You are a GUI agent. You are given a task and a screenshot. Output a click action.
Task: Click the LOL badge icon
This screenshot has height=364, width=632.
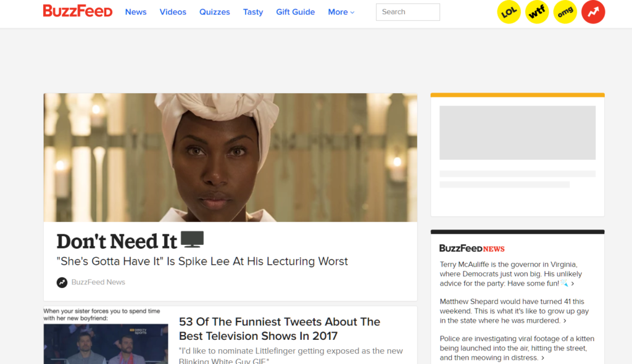pos(509,12)
